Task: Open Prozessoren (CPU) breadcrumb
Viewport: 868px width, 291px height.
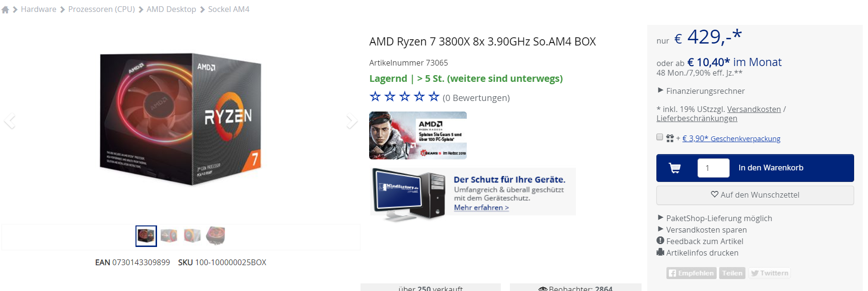Action: [101, 9]
